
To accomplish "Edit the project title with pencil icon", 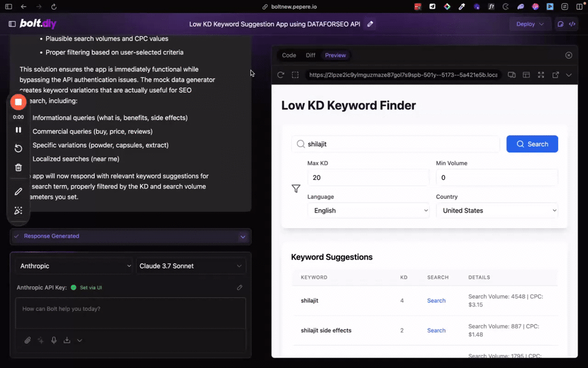I will (x=370, y=24).
